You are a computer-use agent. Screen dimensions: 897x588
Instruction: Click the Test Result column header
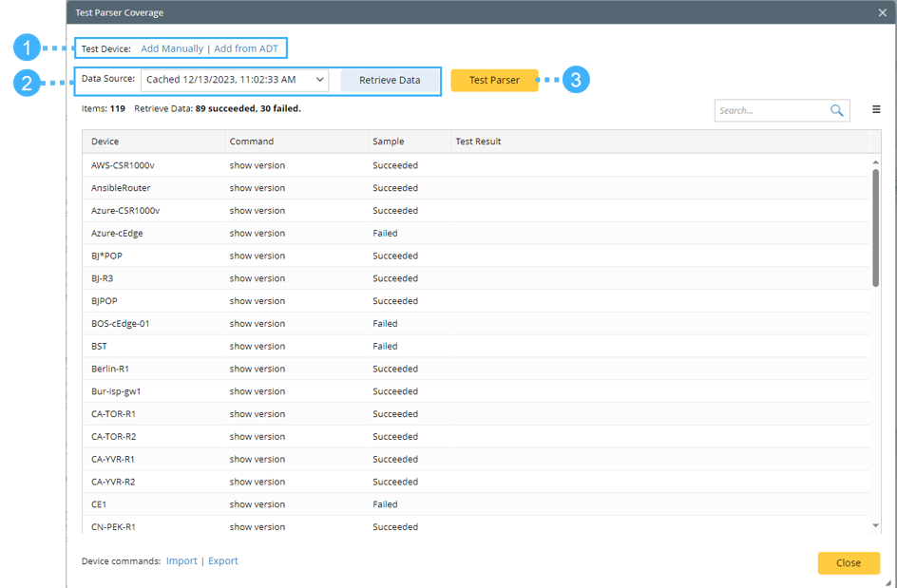tap(478, 142)
